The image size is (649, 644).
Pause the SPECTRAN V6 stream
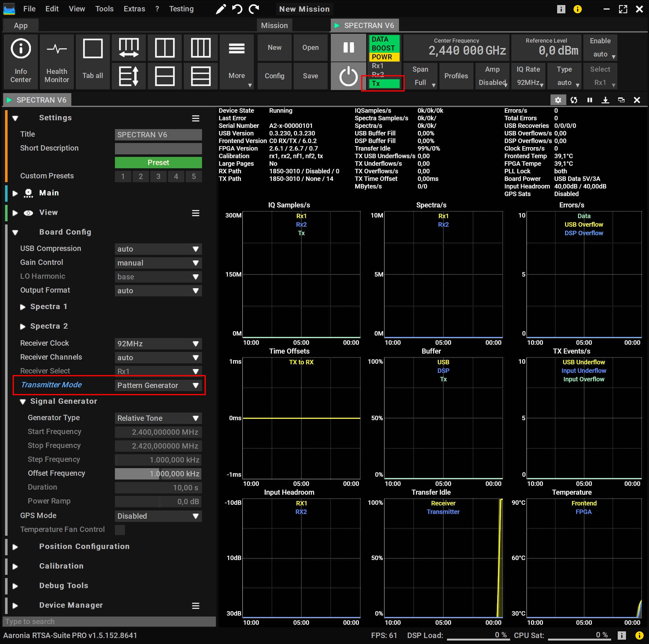pos(348,48)
